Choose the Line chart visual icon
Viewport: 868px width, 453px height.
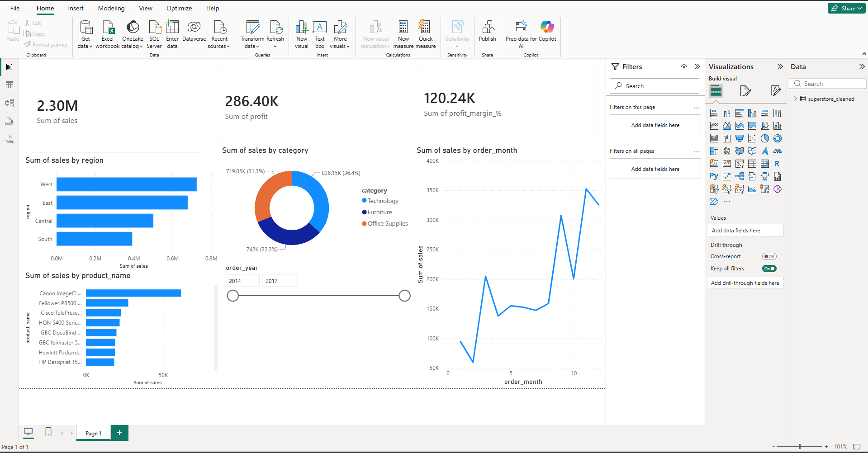[x=714, y=126]
